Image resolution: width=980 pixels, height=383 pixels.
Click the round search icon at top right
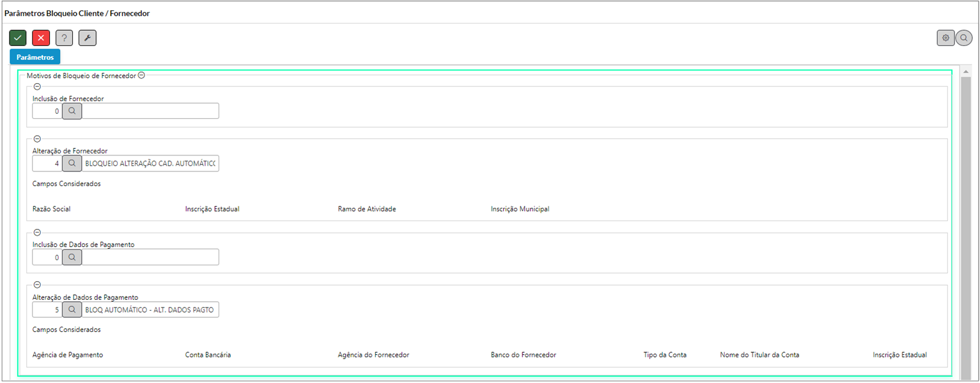click(963, 38)
